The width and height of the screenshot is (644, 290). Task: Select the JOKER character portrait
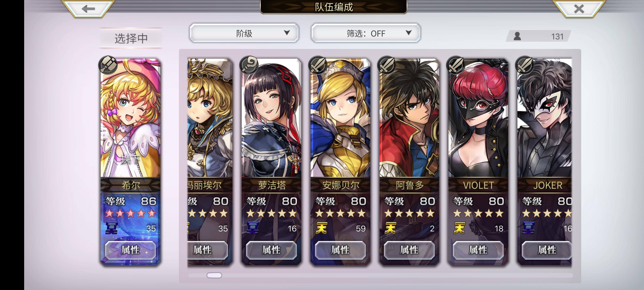click(x=545, y=118)
